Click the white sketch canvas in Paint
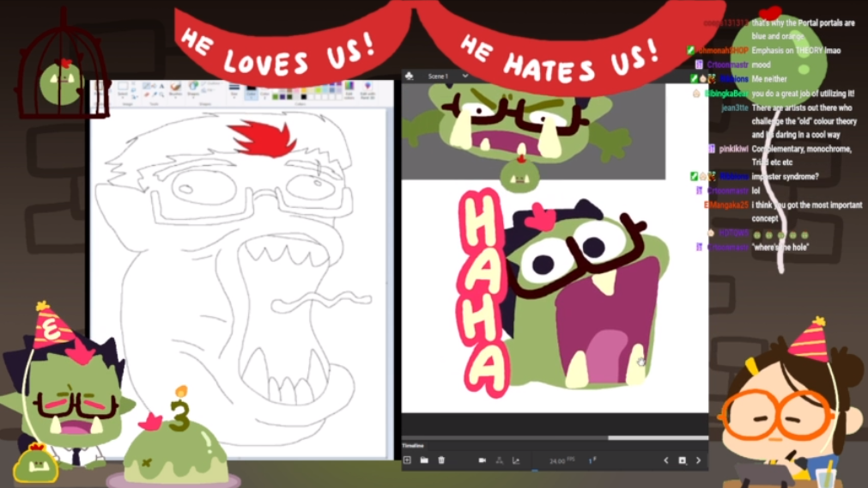The width and height of the screenshot is (868, 488). (238, 283)
